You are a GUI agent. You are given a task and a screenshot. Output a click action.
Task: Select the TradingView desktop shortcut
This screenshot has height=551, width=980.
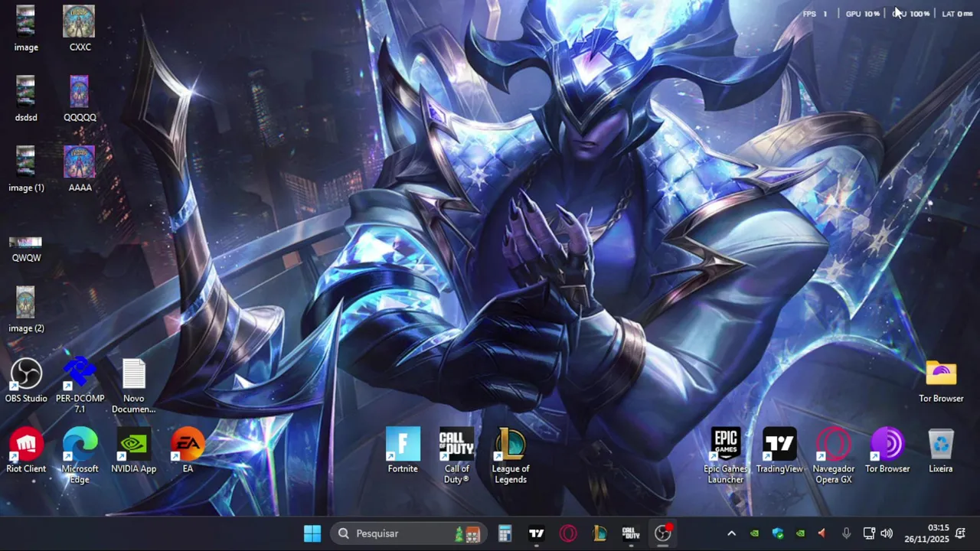779,451
